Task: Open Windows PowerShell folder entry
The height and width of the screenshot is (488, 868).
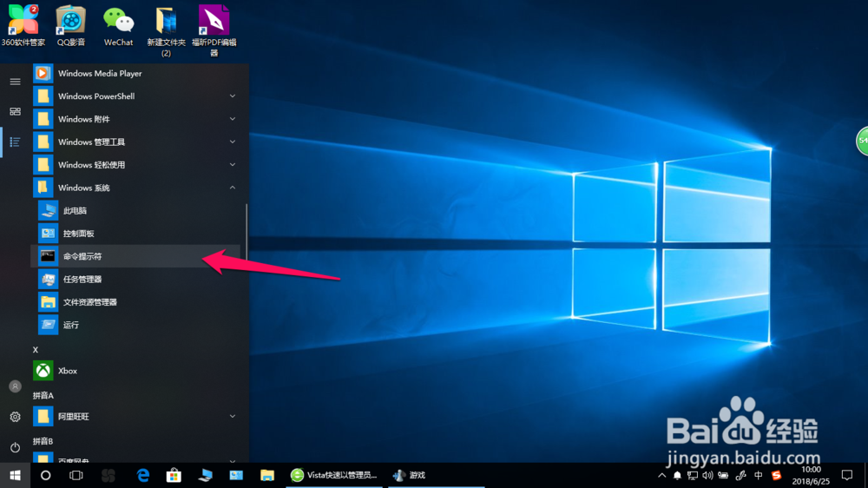Action: 135,96
